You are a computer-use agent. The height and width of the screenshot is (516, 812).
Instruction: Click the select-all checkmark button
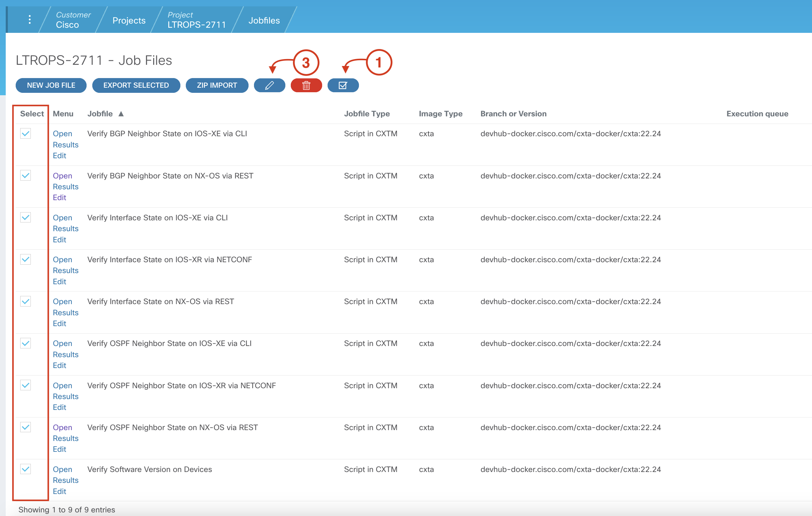pyautogui.click(x=343, y=85)
